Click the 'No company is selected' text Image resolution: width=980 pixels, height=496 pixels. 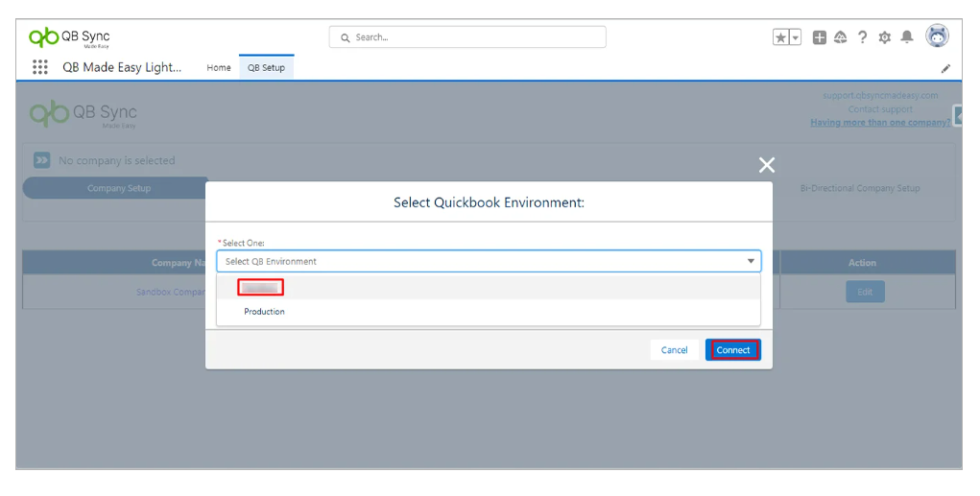[x=117, y=160]
